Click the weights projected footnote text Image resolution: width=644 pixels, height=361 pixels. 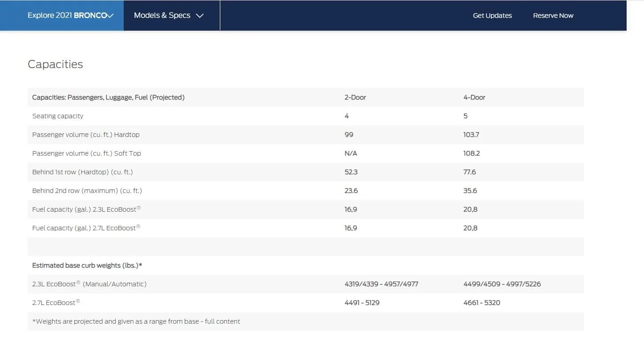136,321
